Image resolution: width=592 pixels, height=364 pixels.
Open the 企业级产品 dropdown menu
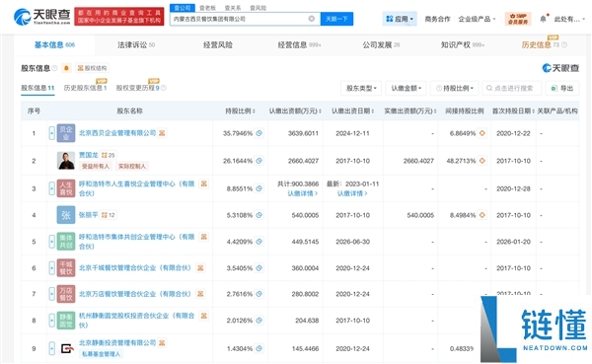pyautogui.click(x=477, y=19)
